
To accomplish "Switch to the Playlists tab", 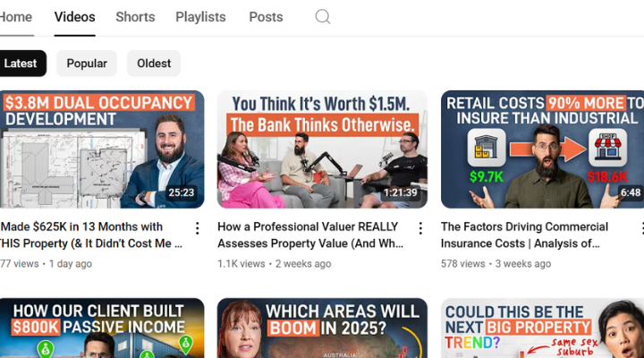I will tap(200, 17).
